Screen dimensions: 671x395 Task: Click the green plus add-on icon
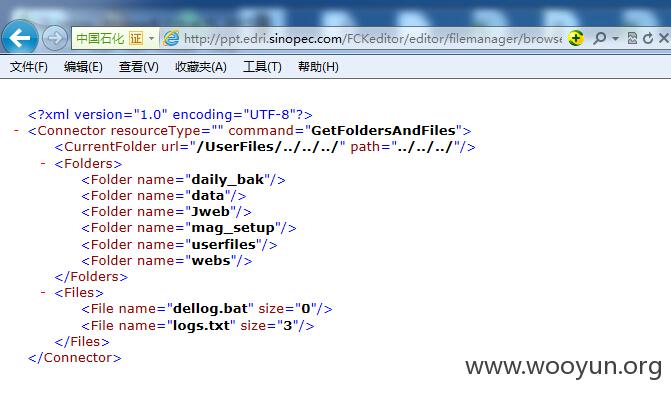[x=576, y=39]
